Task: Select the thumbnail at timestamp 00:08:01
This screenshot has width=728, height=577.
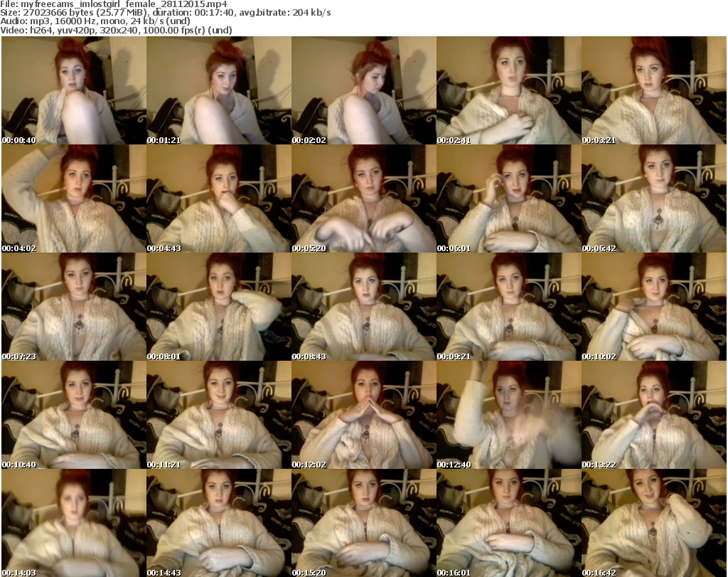Action: [x=219, y=307]
